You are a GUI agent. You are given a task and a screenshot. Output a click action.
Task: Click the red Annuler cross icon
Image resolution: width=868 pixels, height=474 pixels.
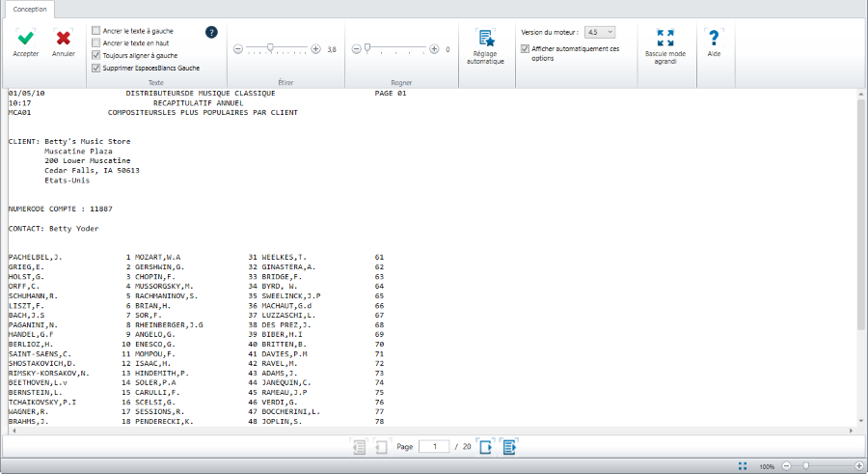click(64, 39)
